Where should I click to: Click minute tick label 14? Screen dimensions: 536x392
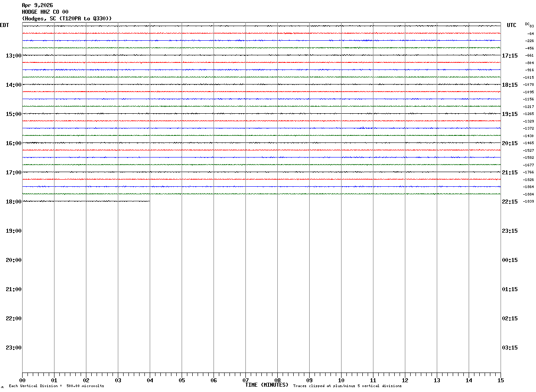pos(469,380)
